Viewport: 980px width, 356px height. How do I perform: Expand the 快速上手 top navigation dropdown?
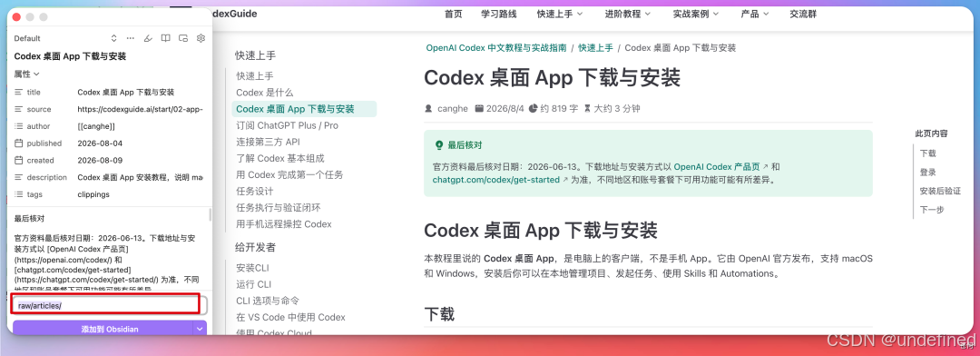point(559,14)
